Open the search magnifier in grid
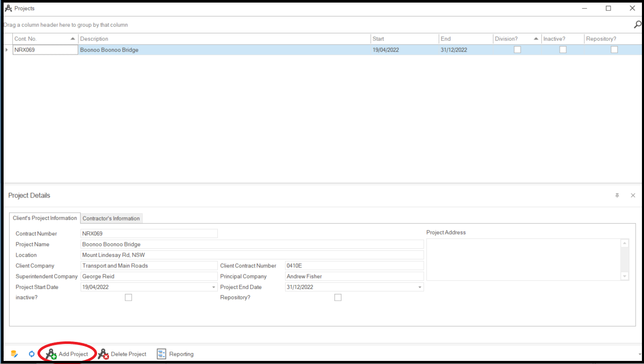644x364 pixels. coord(637,25)
